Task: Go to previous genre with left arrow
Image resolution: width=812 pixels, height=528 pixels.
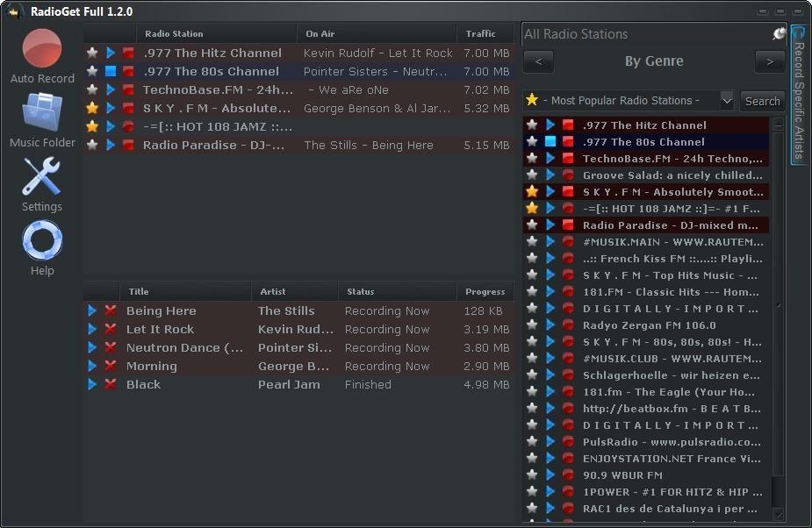Action: click(538, 62)
